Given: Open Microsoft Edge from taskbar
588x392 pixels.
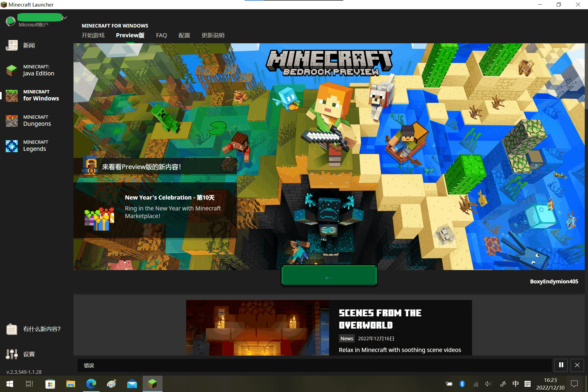Looking at the screenshot, I should point(91,384).
